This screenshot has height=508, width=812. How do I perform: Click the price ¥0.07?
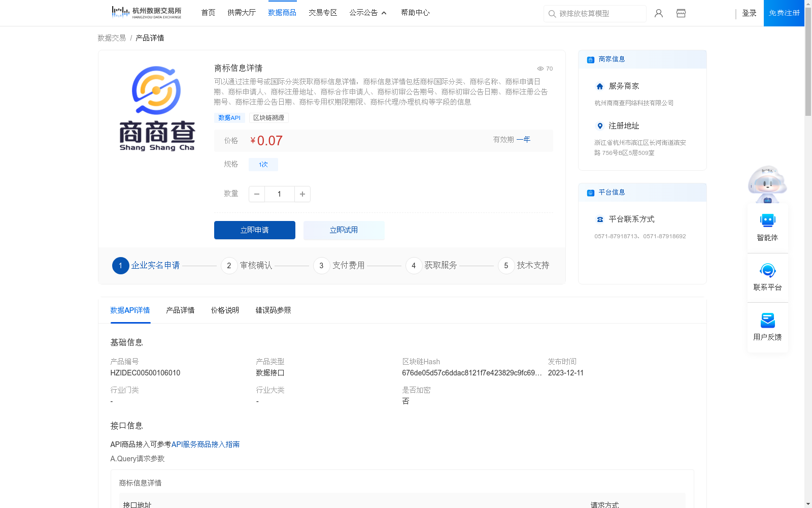(x=266, y=141)
